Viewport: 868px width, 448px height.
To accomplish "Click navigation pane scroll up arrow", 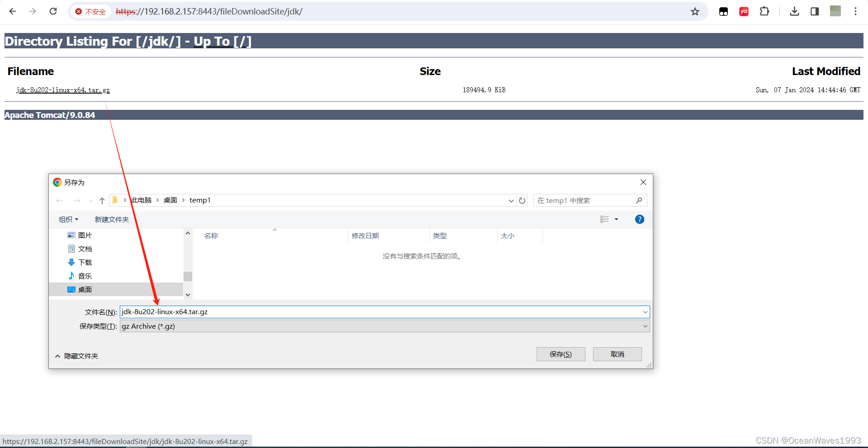I will [x=188, y=233].
